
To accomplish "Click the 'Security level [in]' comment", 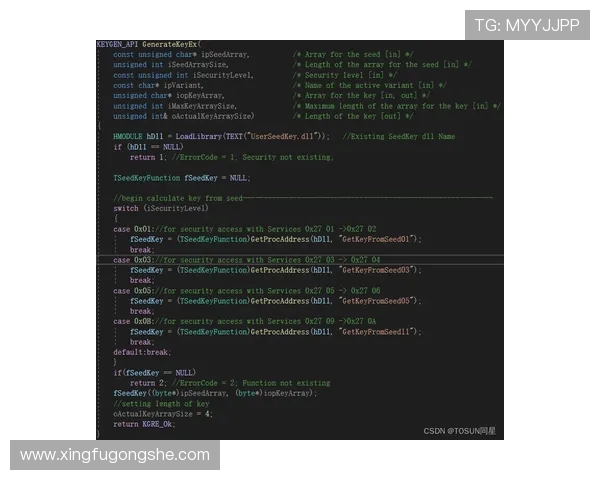I will click(345, 75).
